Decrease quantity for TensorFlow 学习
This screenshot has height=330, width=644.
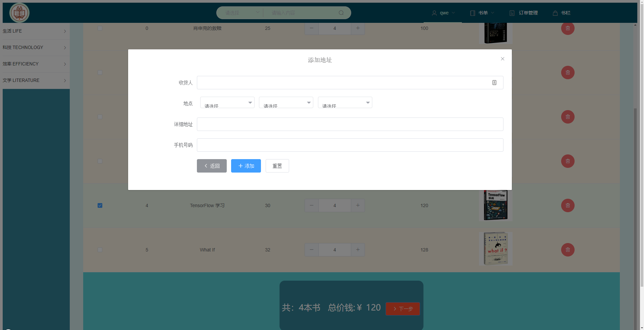click(x=312, y=205)
